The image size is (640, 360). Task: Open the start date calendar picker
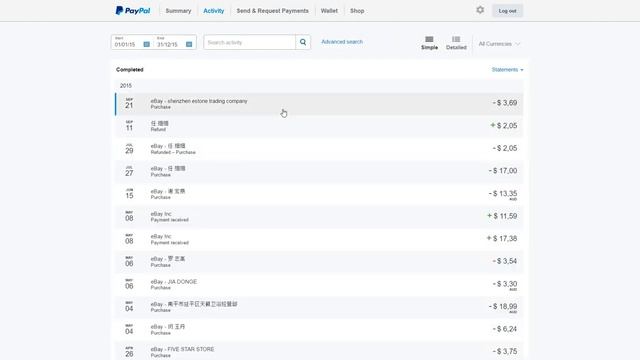point(147,44)
